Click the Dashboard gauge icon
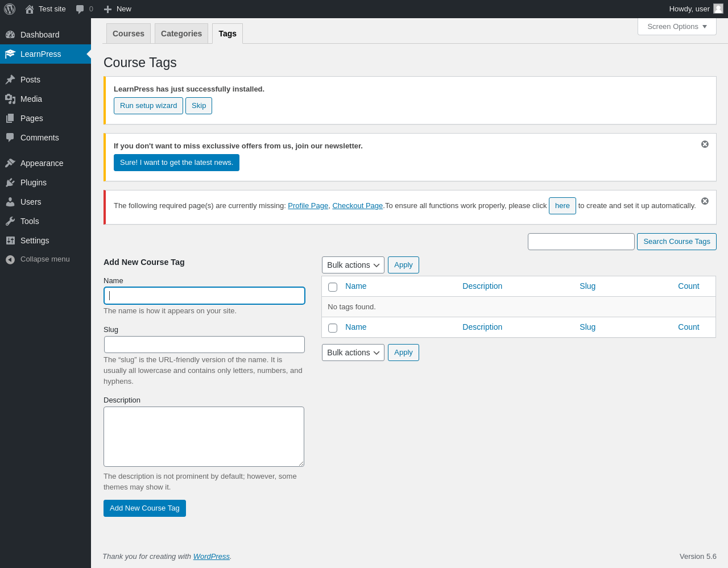 (x=10, y=35)
